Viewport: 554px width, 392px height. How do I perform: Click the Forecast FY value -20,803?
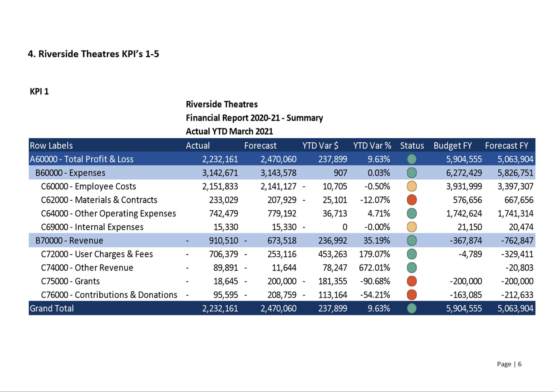point(519,268)
